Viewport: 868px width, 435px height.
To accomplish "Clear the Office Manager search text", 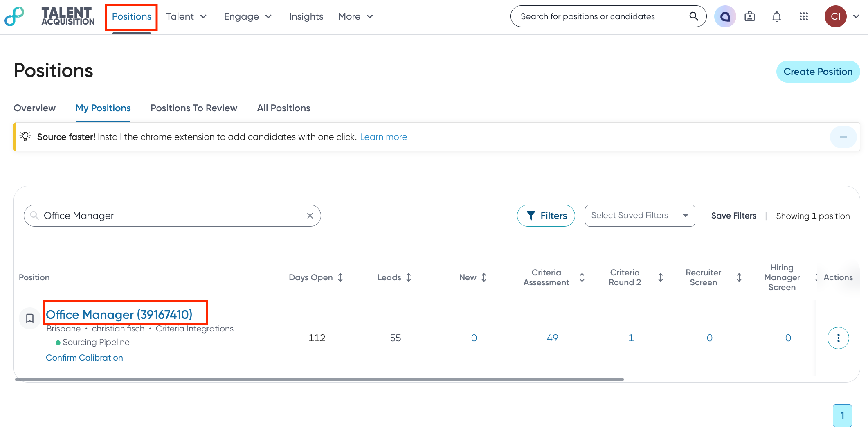I will 310,216.
